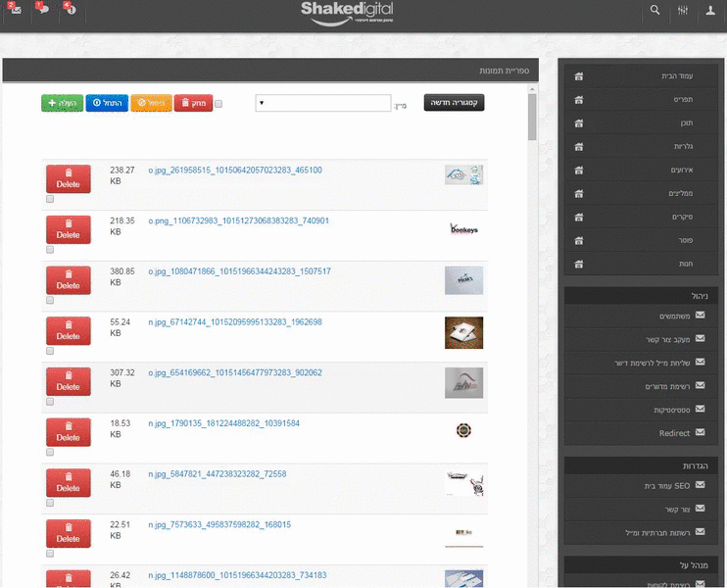Click the Bookeys logo thumbnail
This screenshot has width=727, height=588.
click(x=463, y=229)
